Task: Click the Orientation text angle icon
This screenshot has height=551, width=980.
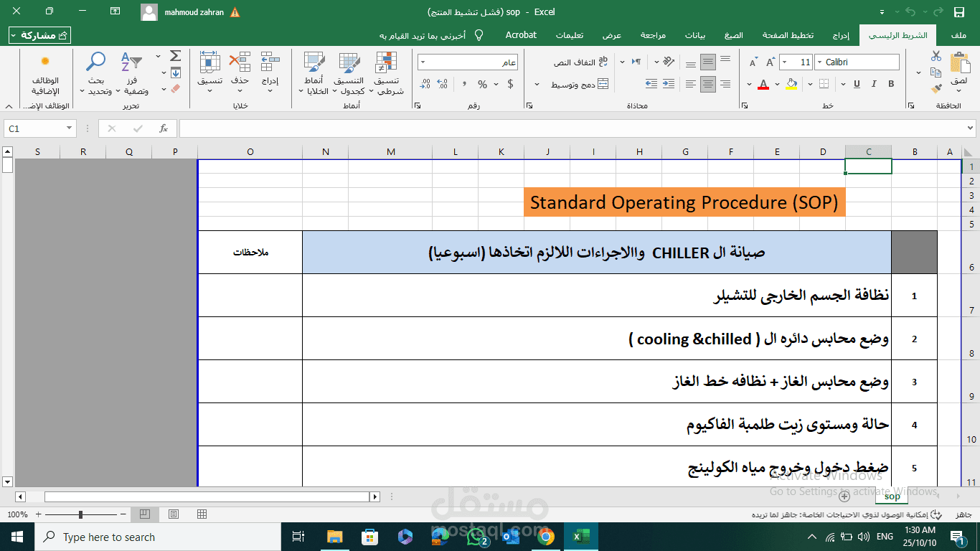Action: pos(669,62)
